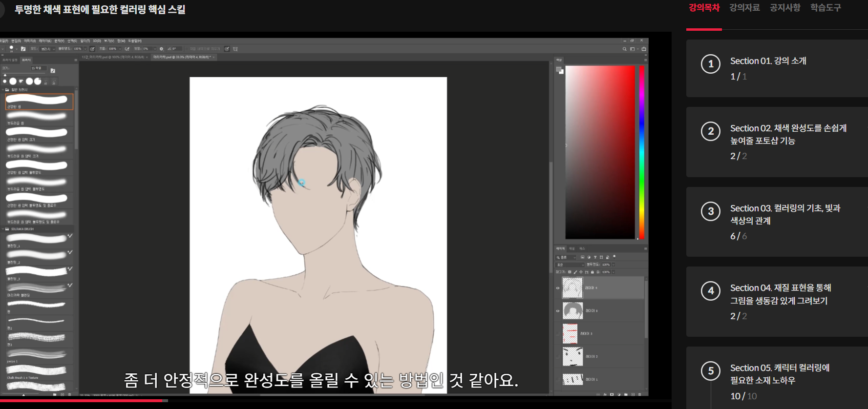Show 레이어 2 via visibility box
868x409 pixels.
[x=558, y=357]
